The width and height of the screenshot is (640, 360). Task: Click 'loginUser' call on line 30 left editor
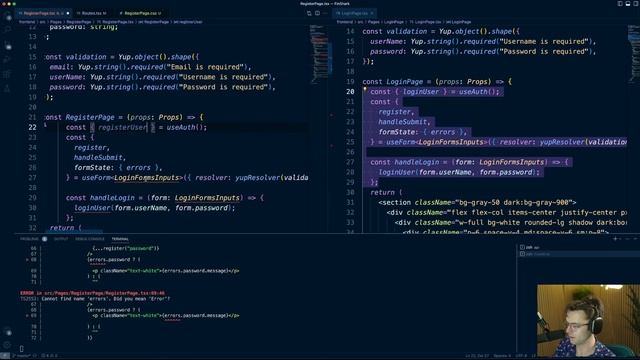pos(92,208)
